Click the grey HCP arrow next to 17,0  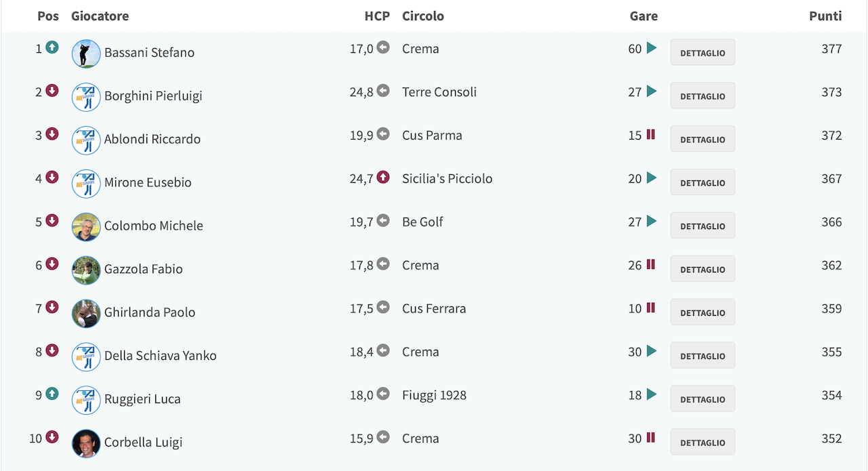tap(383, 47)
